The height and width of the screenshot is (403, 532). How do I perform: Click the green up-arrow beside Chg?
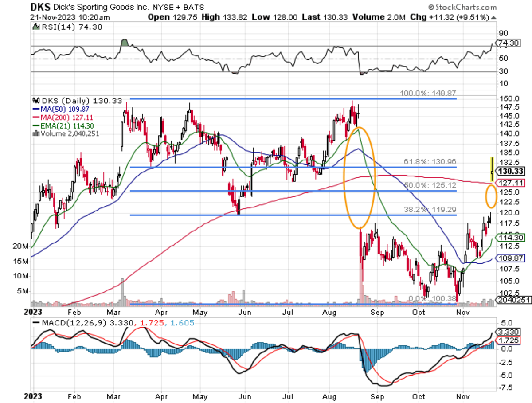point(493,17)
